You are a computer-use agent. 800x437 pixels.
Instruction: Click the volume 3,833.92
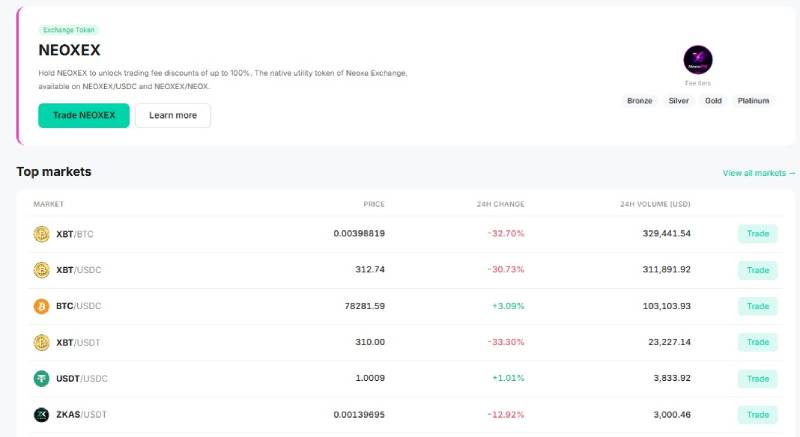pos(672,378)
